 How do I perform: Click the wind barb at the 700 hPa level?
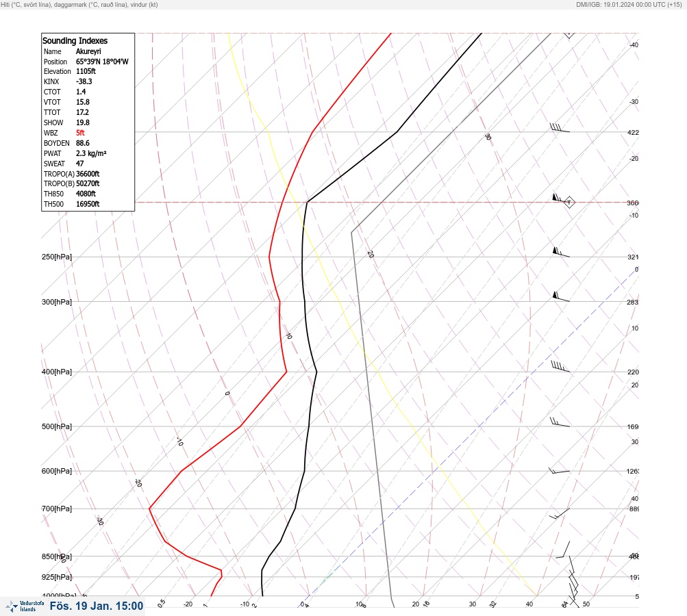pyautogui.click(x=560, y=513)
